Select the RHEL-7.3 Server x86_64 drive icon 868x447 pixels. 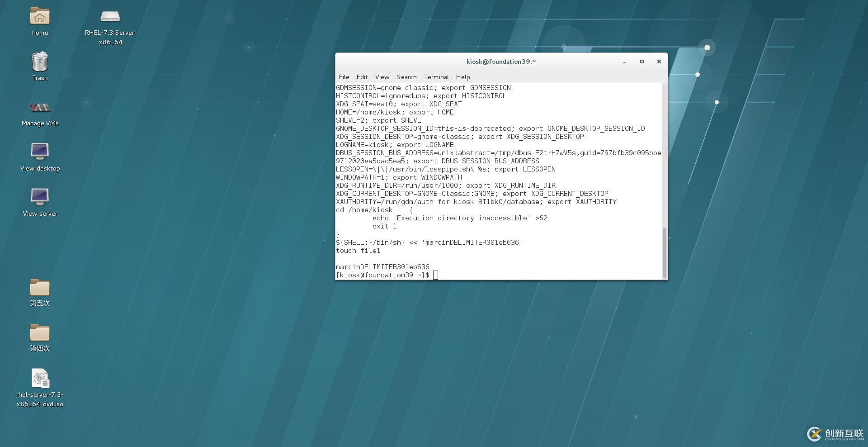[110, 17]
